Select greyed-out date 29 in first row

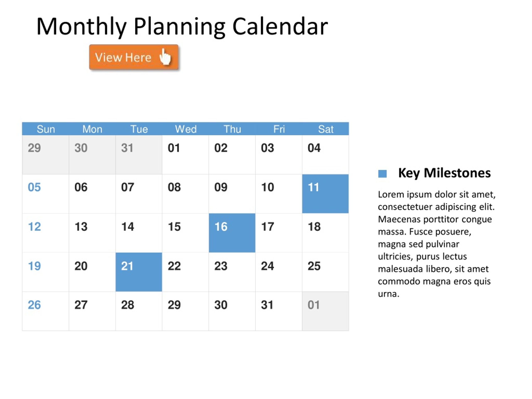pos(46,155)
